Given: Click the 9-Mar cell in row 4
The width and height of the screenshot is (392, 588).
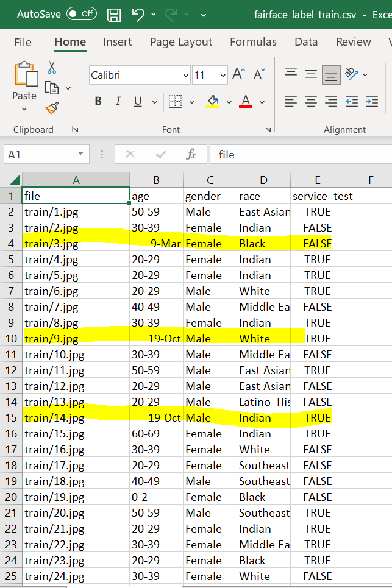Looking at the screenshot, I should [157, 244].
